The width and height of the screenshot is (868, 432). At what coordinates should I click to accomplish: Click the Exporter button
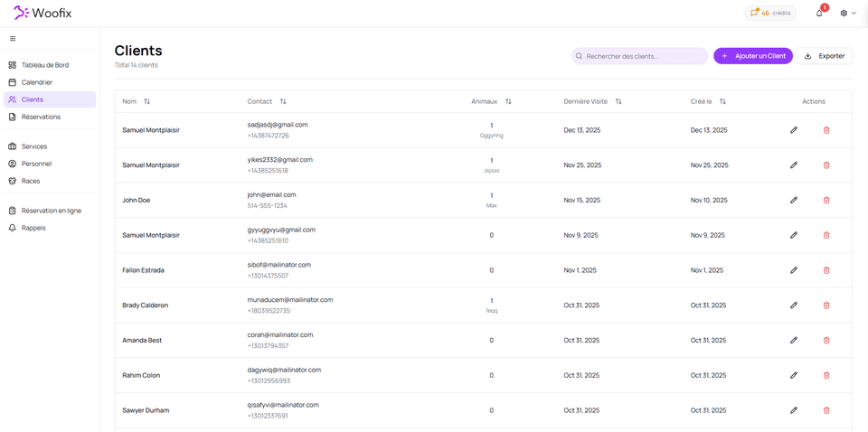(825, 56)
